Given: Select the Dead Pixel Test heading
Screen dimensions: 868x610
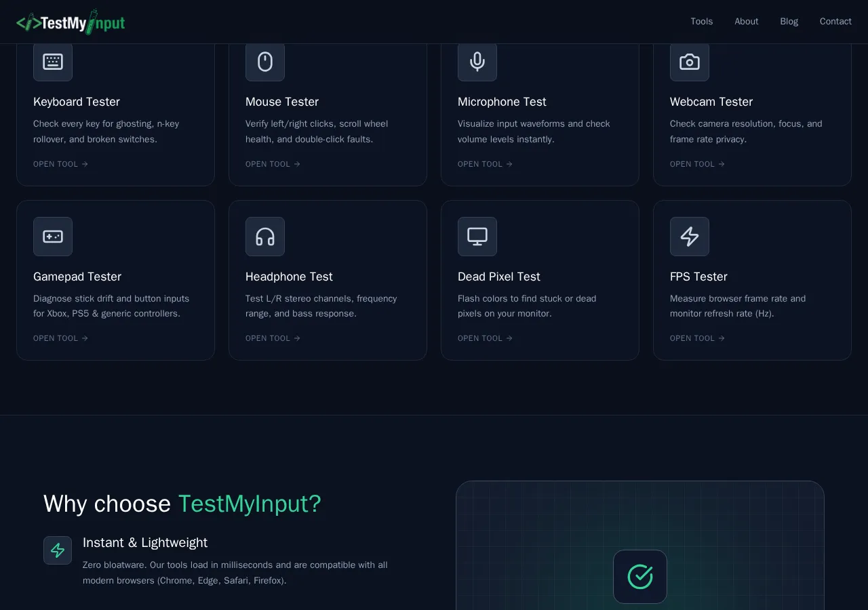Looking at the screenshot, I should tap(499, 277).
